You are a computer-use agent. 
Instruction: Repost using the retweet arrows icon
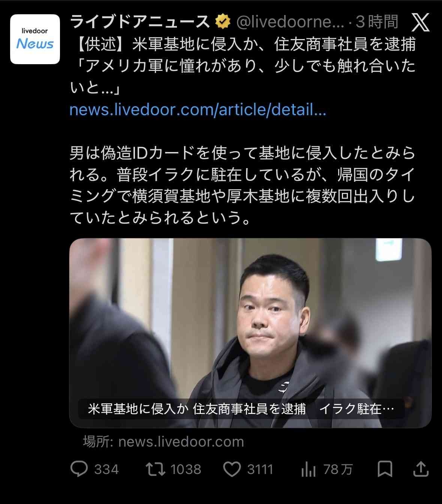[x=155, y=469]
